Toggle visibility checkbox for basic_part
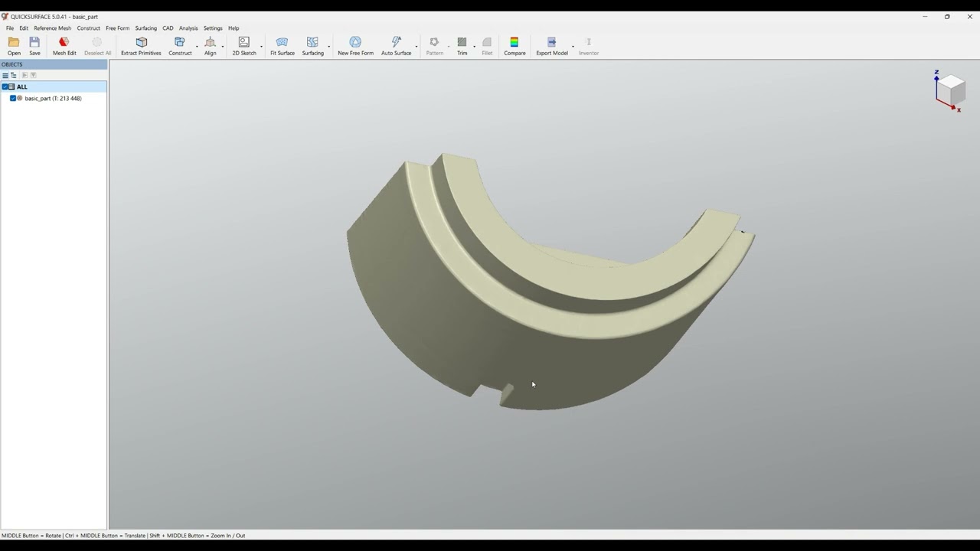The width and height of the screenshot is (980, 551). 13,98
